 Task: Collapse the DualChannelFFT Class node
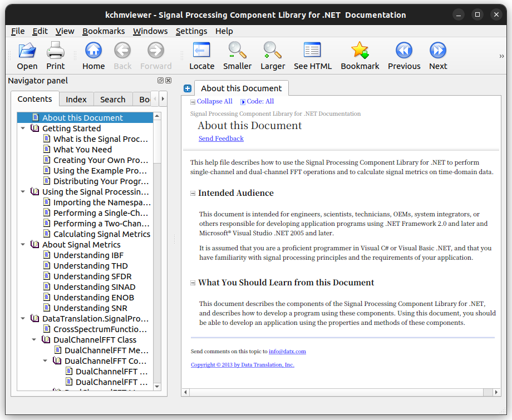(x=34, y=340)
